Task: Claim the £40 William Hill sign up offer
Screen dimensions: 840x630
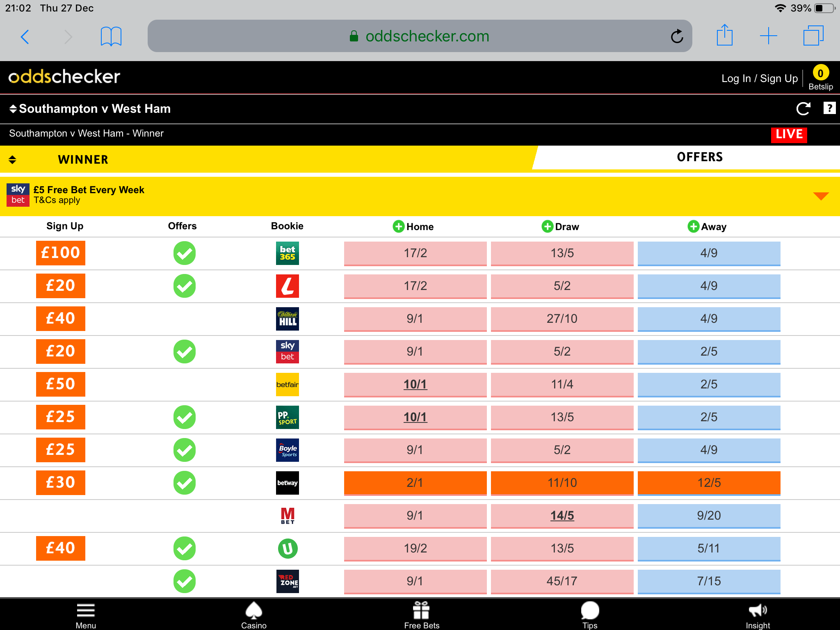Action: click(x=61, y=319)
